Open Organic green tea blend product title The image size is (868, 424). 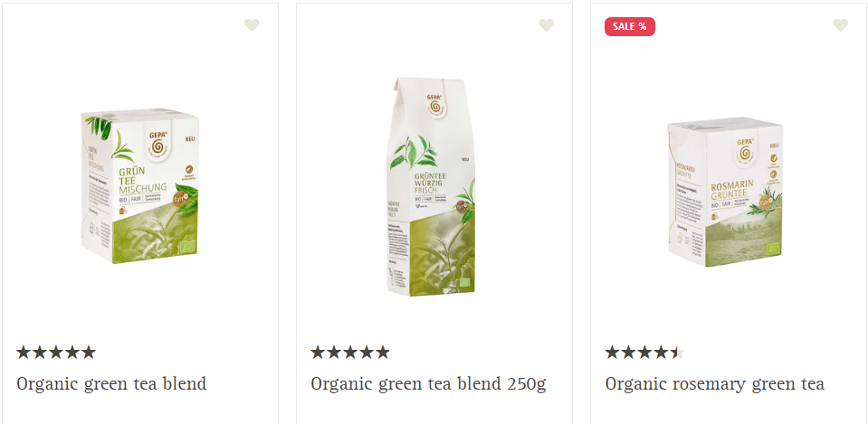[111, 383]
